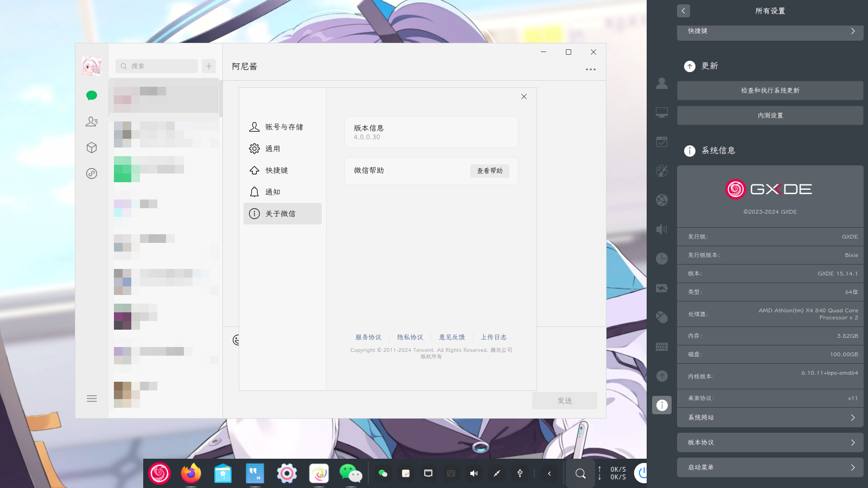Open display monitor icon in settings sidebar

point(662,112)
